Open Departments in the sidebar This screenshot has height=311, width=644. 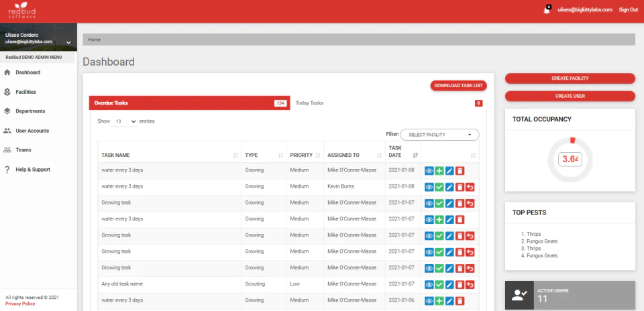point(30,111)
